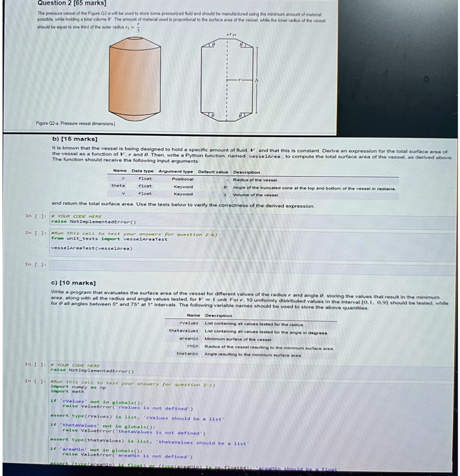Click the Default value column header

tap(213, 172)
